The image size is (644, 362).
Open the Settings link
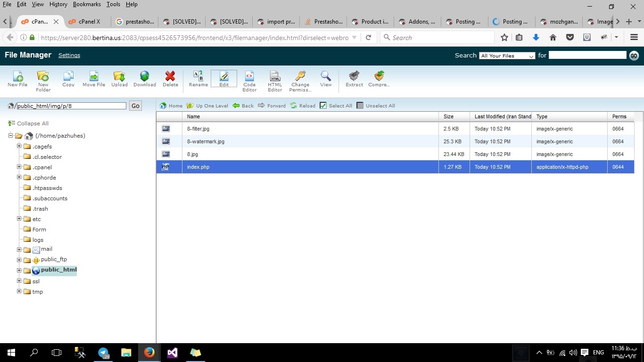click(x=69, y=55)
